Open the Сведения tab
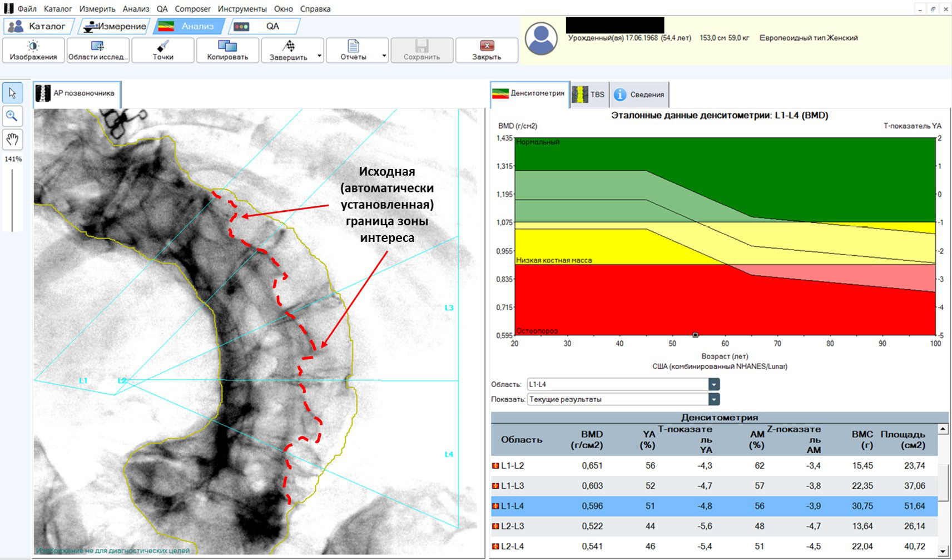This screenshot has height=560, width=952. (639, 95)
